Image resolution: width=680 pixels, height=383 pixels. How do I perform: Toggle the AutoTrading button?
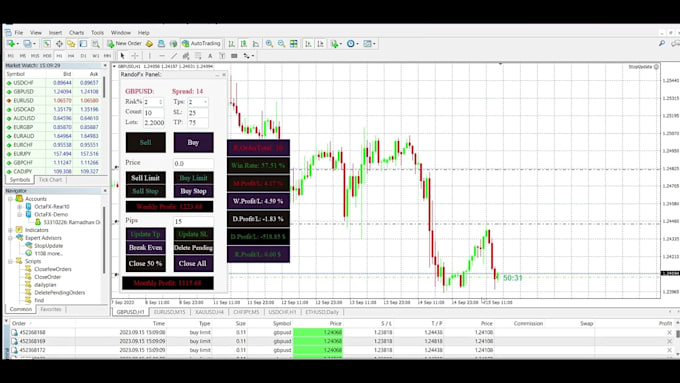coord(201,44)
